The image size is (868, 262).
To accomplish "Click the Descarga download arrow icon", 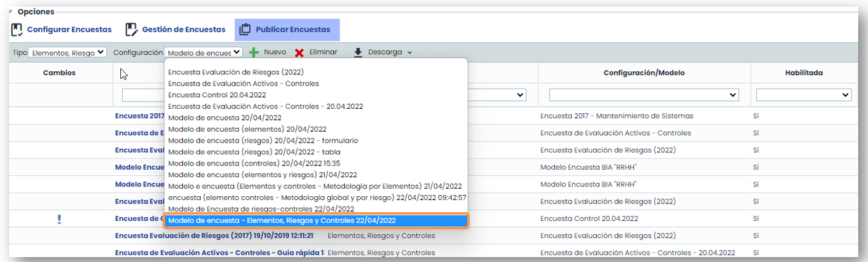I will coord(358,53).
